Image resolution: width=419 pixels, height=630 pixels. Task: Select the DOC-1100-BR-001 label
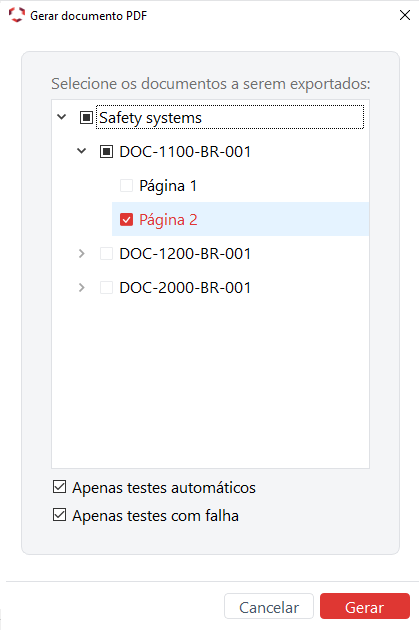pos(185,151)
